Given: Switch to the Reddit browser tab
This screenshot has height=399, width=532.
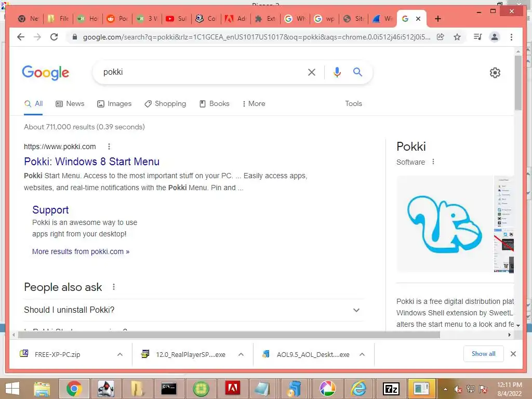Looking at the screenshot, I should (117, 19).
